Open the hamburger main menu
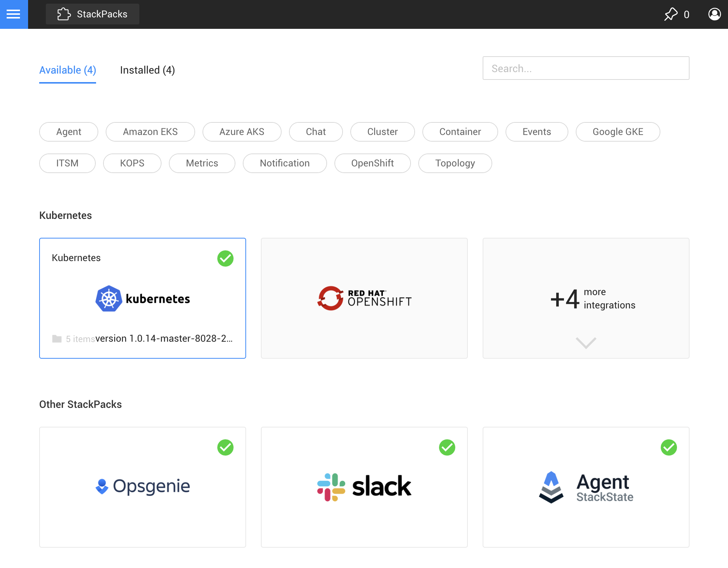 [14, 14]
